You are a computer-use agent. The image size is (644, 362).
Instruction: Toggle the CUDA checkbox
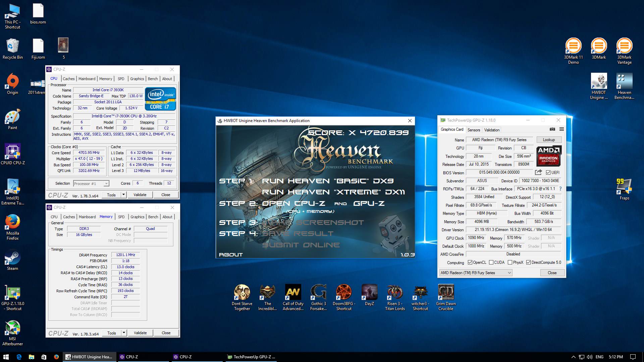coord(491,262)
